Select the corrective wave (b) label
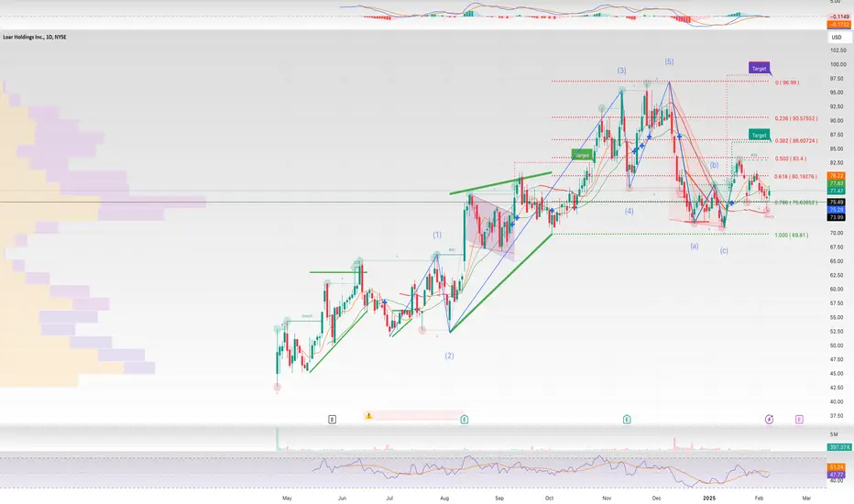 click(x=714, y=165)
